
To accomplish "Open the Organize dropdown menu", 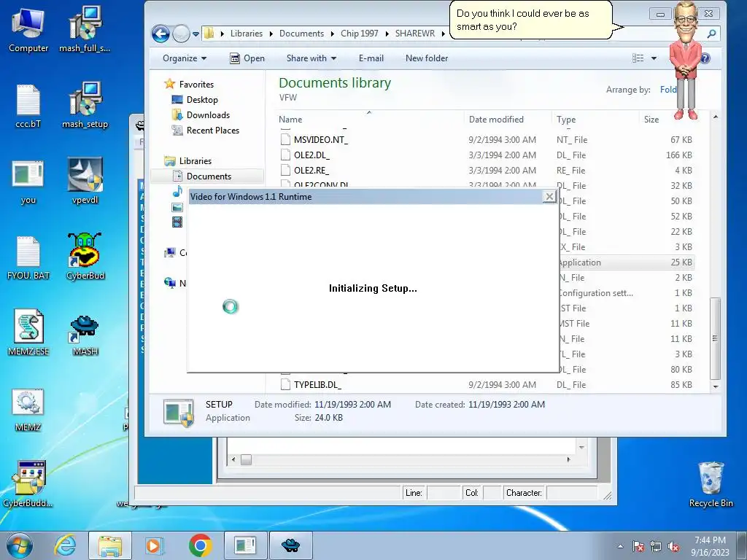I will [x=185, y=58].
